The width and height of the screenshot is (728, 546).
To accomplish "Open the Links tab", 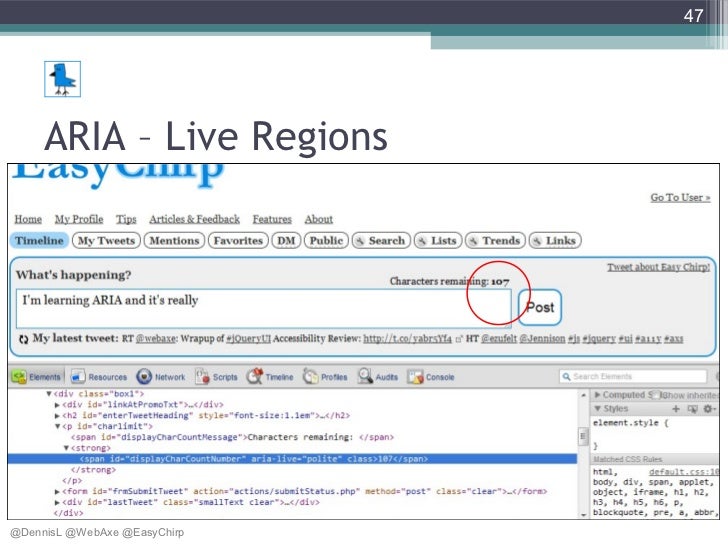I will (555, 240).
